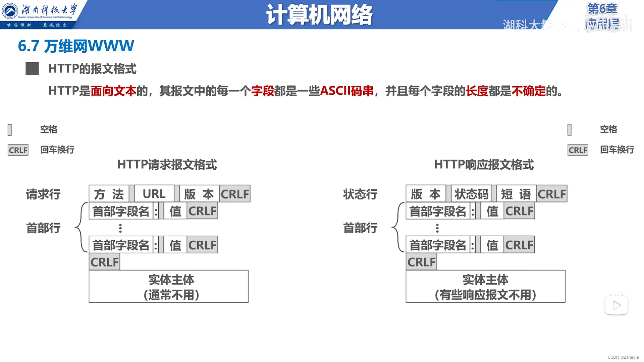Viewport: 644px width, 362px height.
Task: Click the right space legend symbol
Action: point(569,130)
